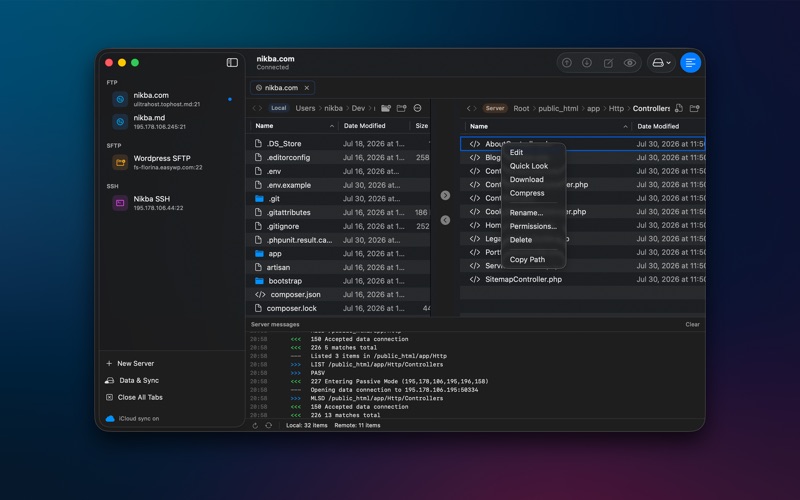
Task: Open Data & Sync
Action: (132, 380)
